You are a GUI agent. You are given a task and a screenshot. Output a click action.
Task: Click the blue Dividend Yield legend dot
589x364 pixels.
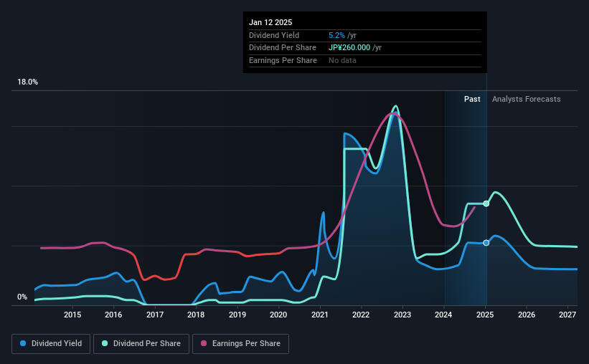pos(23,343)
